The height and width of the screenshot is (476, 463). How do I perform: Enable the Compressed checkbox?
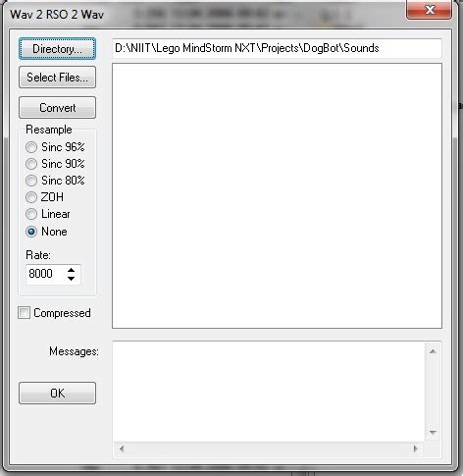24,313
